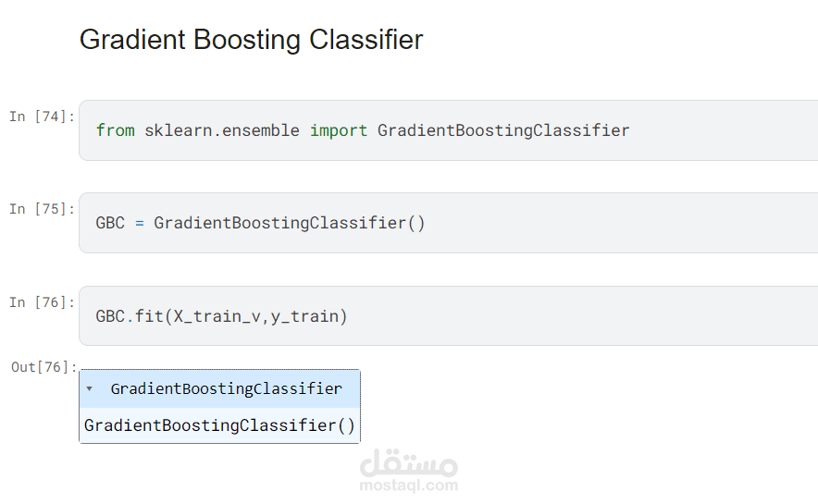This screenshot has height=504, width=818.
Task: Click GradientBoostingClassifier in the import statement
Action: pos(503,130)
